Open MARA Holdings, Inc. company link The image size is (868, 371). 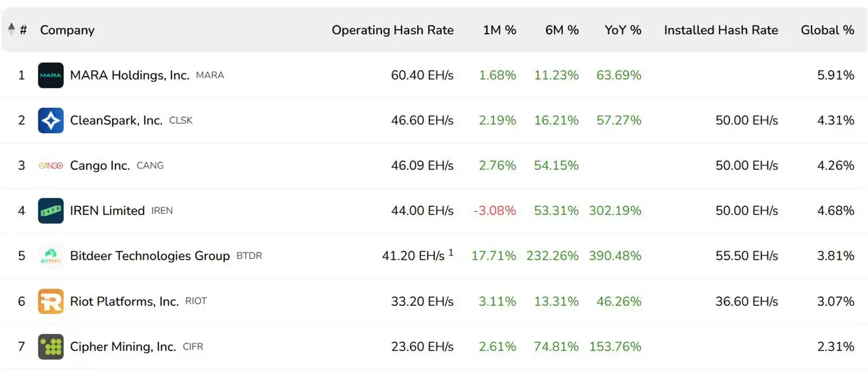point(129,75)
